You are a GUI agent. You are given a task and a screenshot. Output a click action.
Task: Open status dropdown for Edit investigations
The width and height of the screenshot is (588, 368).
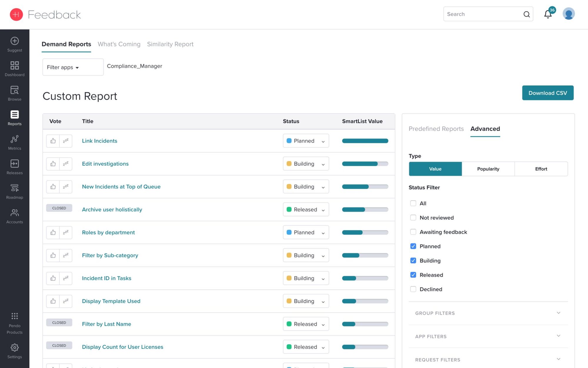(306, 164)
